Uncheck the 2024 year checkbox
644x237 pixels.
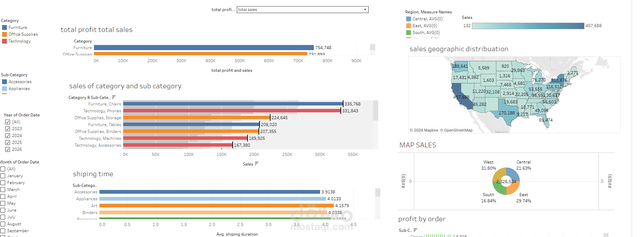8,136
